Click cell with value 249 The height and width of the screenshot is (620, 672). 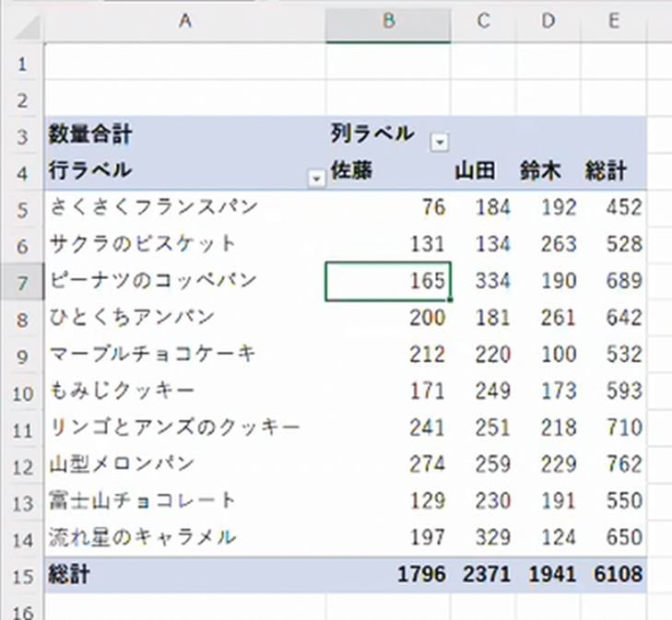pos(484,391)
